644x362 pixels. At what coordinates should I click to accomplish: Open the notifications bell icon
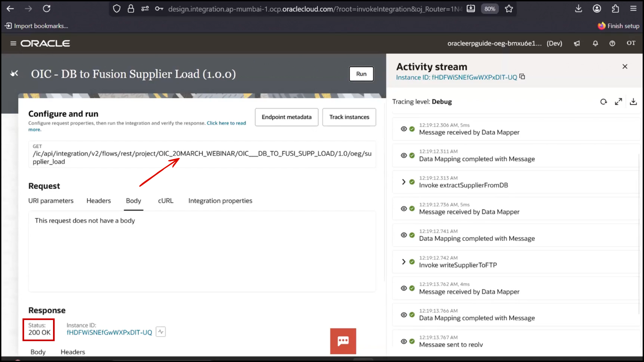point(595,43)
